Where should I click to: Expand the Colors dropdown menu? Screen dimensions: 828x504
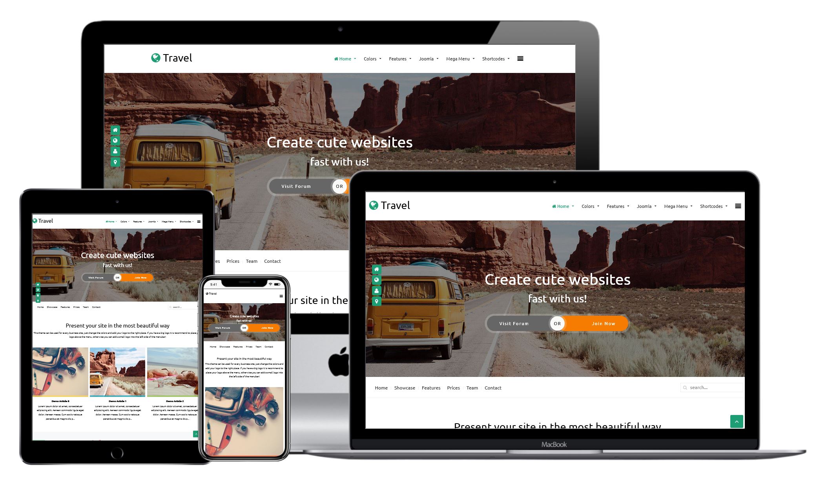point(371,58)
